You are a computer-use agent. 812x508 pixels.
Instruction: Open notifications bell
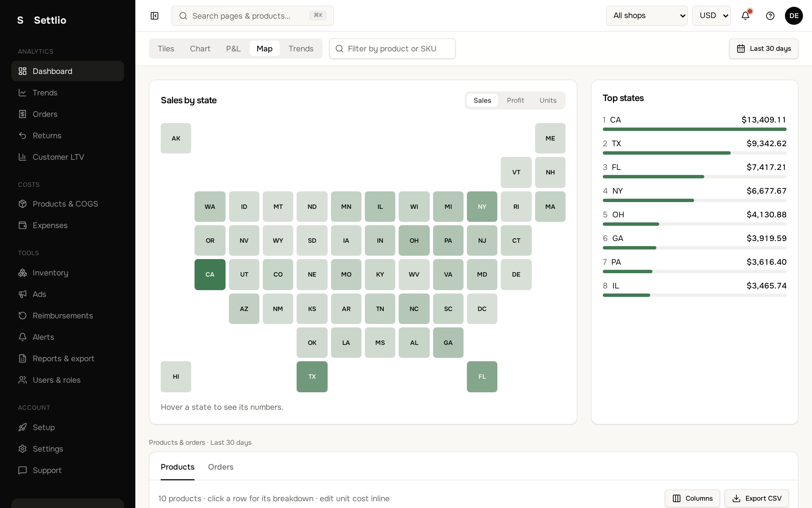(745, 16)
